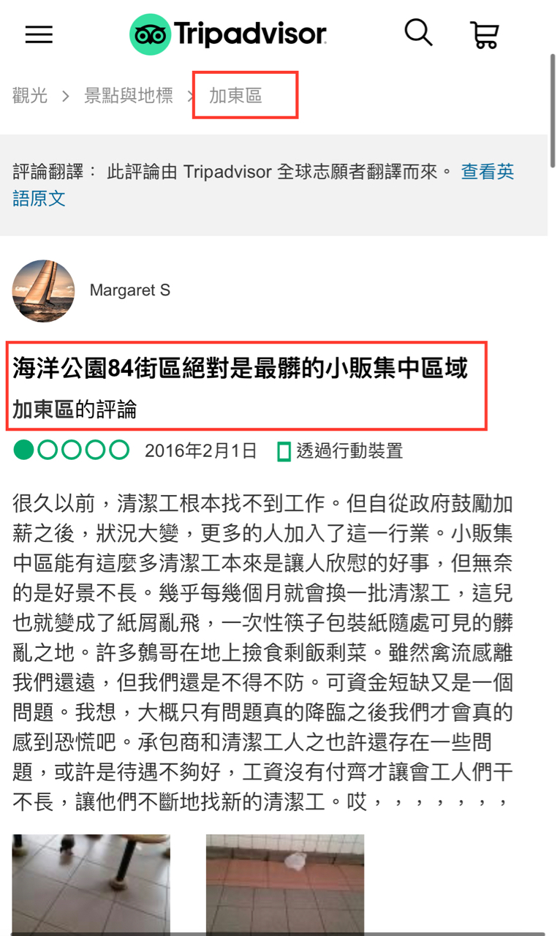Open 查看英語原文 link
The width and height of the screenshot is (560, 936).
coord(264,185)
